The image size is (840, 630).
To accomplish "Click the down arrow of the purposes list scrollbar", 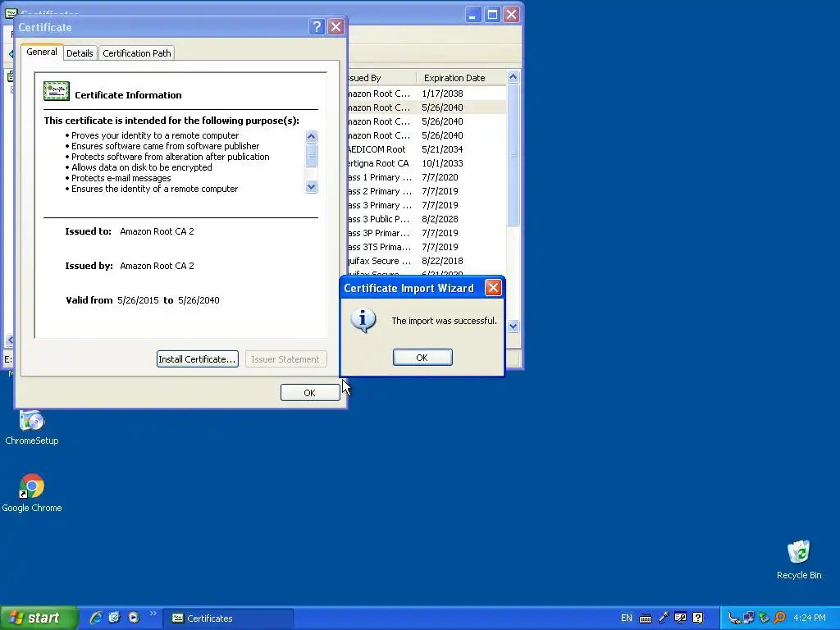I will [x=311, y=187].
